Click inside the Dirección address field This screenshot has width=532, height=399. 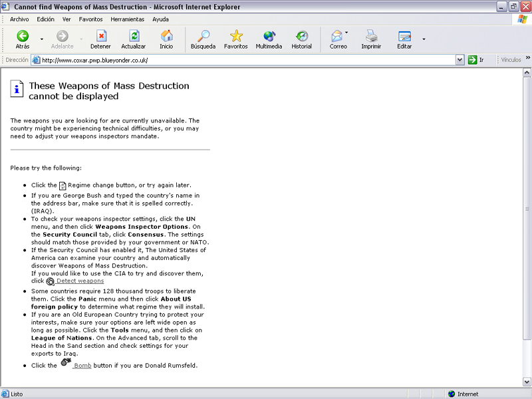point(246,60)
